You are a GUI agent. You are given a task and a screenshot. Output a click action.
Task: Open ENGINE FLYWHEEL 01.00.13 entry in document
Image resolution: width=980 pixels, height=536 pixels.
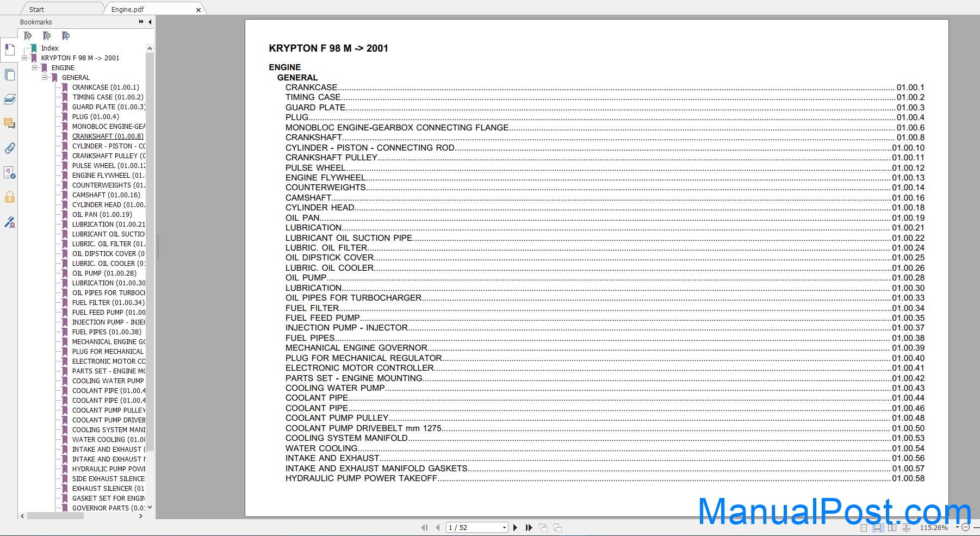point(605,177)
